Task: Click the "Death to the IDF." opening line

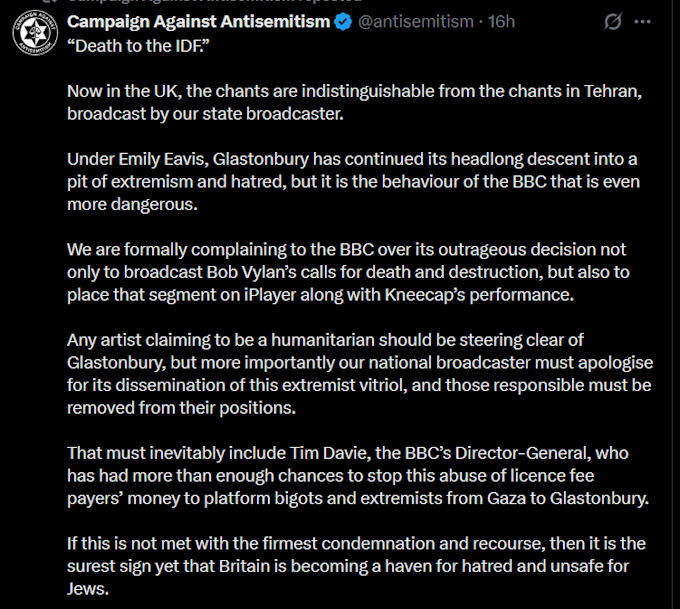Action: click(x=138, y=46)
